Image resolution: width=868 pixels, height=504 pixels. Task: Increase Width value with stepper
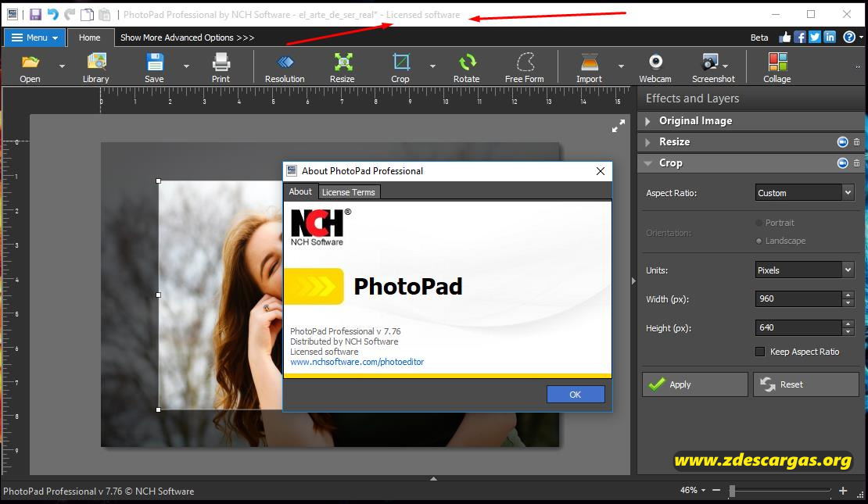click(x=848, y=295)
